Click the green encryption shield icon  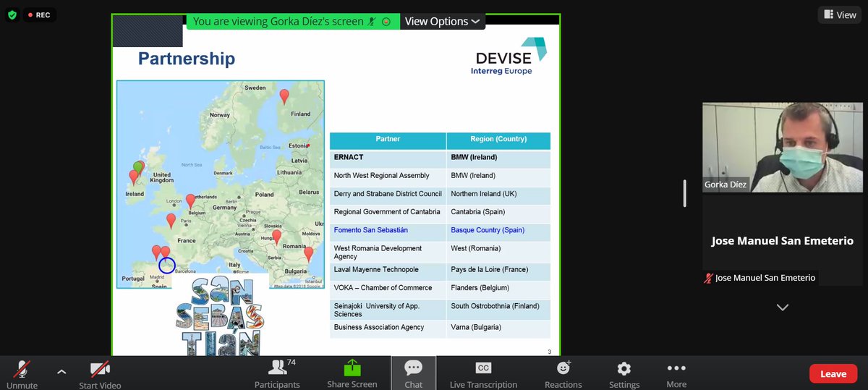[x=12, y=14]
